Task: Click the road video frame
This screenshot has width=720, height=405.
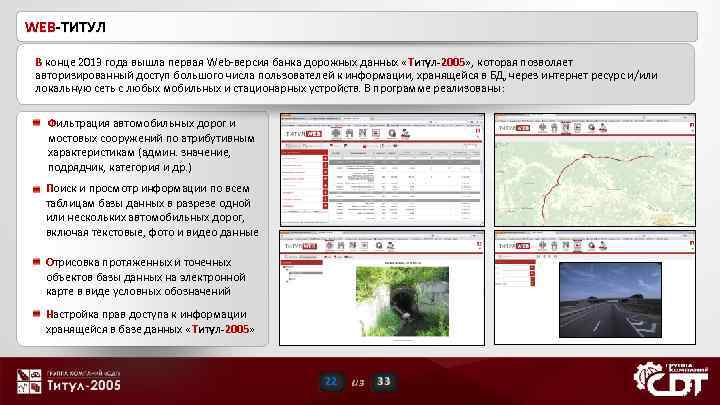Action: [610, 300]
